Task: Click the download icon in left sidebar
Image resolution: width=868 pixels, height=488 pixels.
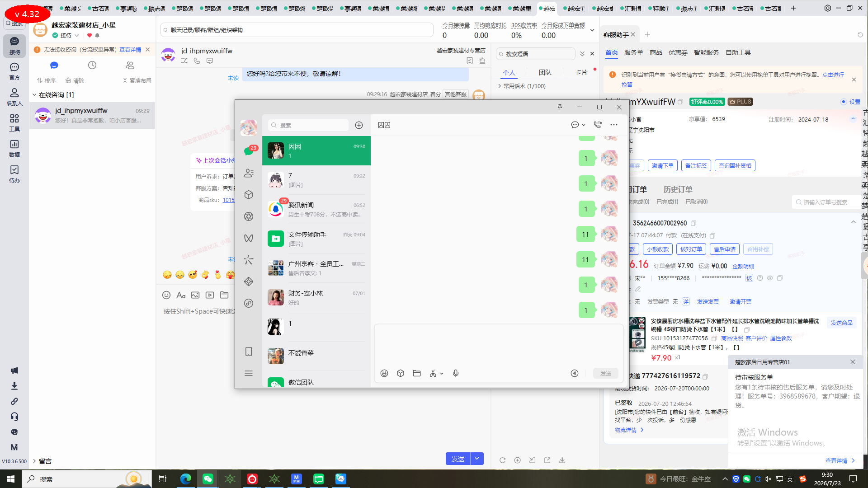Action: (14, 386)
